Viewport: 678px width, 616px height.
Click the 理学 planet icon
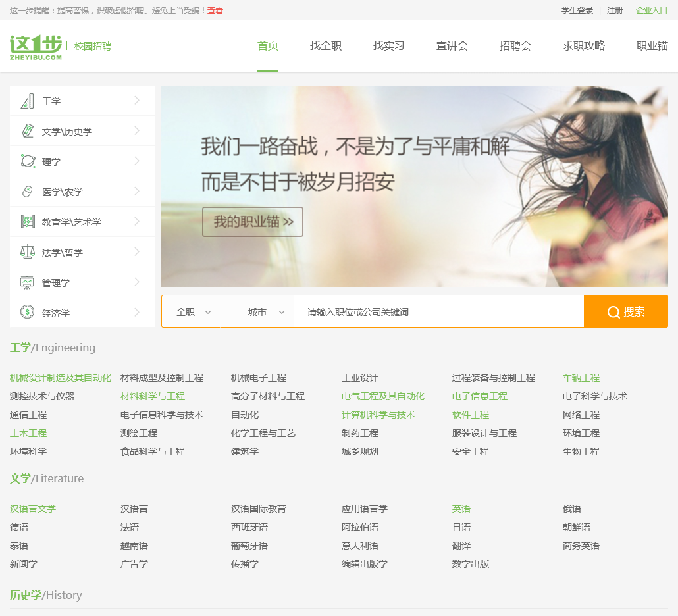pyautogui.click(x=27, y=161)
